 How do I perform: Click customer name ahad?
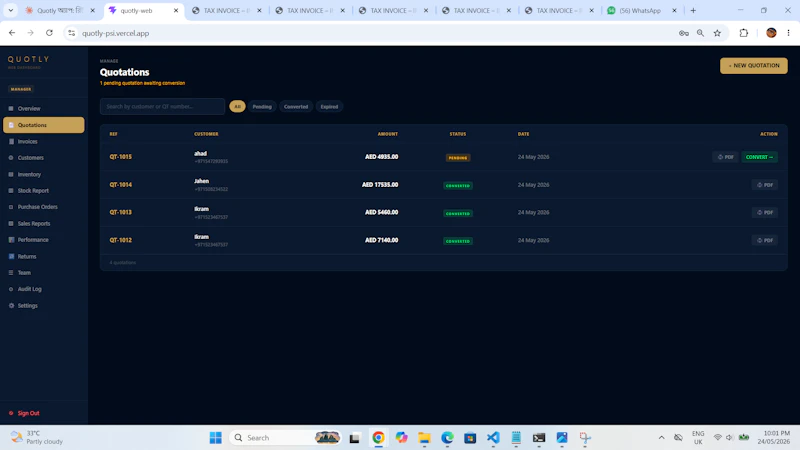coord(201,154)
